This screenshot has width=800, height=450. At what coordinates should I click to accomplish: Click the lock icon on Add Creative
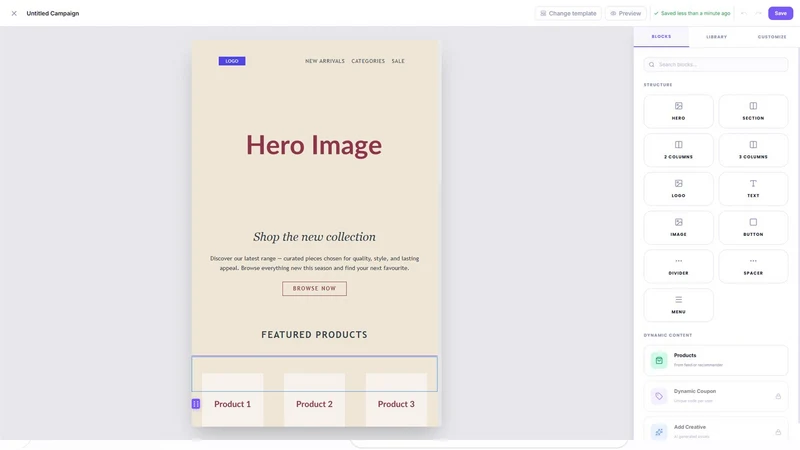[778, 432]
